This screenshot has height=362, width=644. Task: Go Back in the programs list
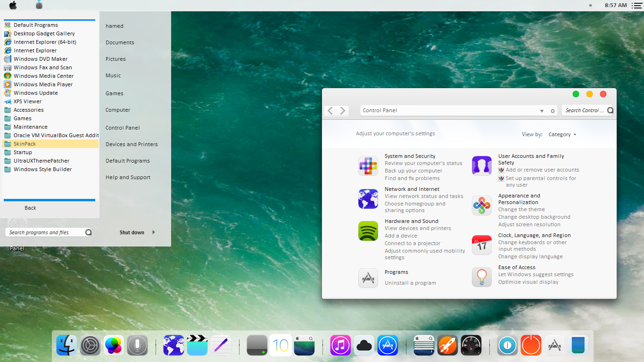[x=30, y=208]
